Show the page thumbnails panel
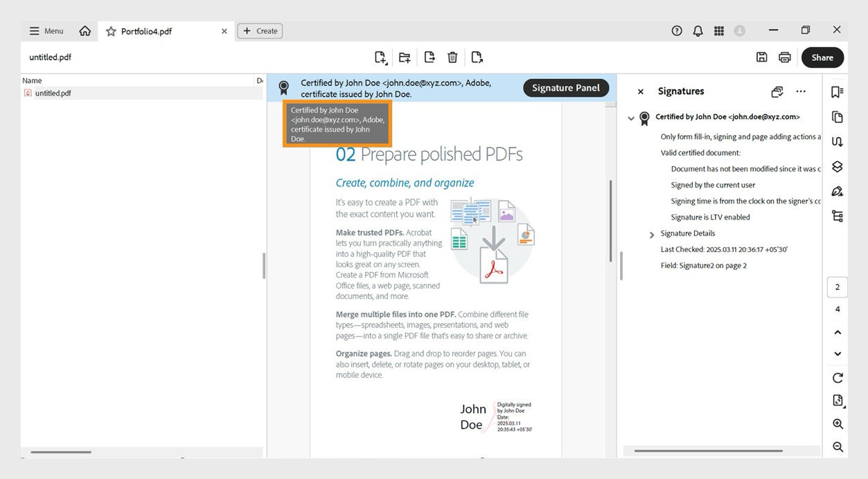 [x=837, y=116]
